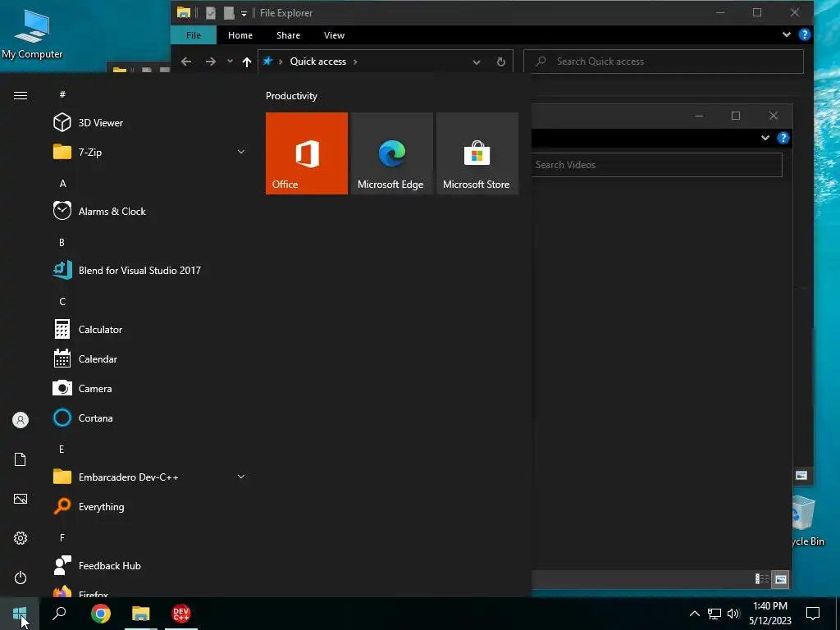Screen dimensions: 840x630
Task: Jump to letter A section header
Action: click(62, 184)
